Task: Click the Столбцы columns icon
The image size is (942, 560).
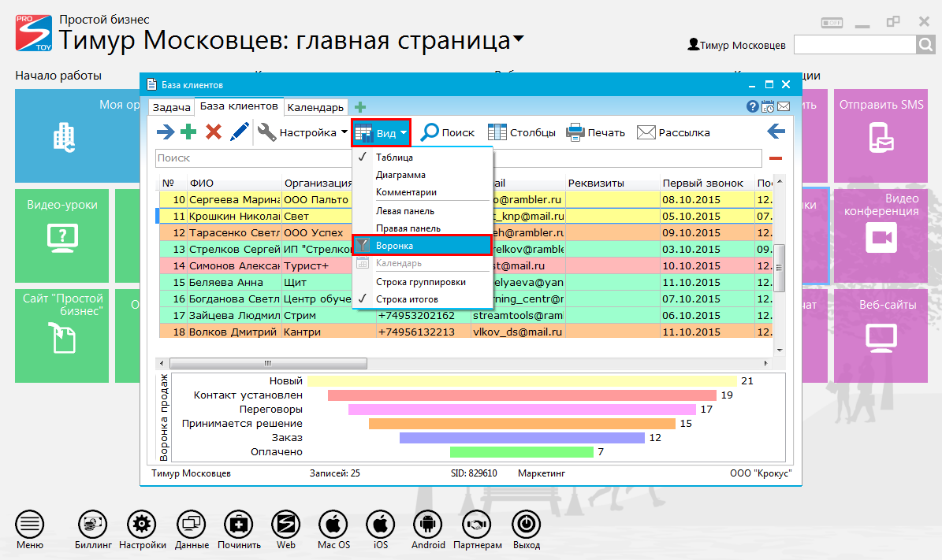Action: click(x=521, y=132)
